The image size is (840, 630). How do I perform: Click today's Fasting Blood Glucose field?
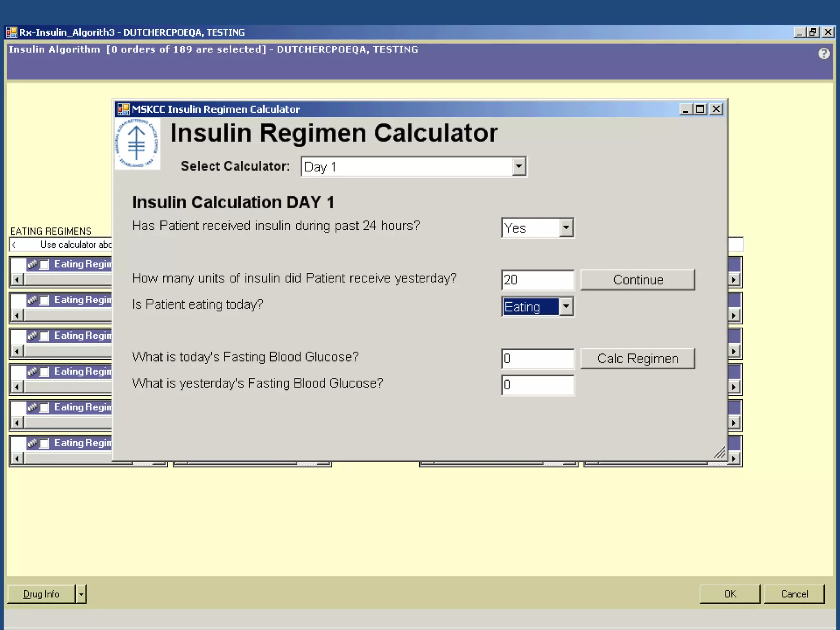tap(538, 358)
